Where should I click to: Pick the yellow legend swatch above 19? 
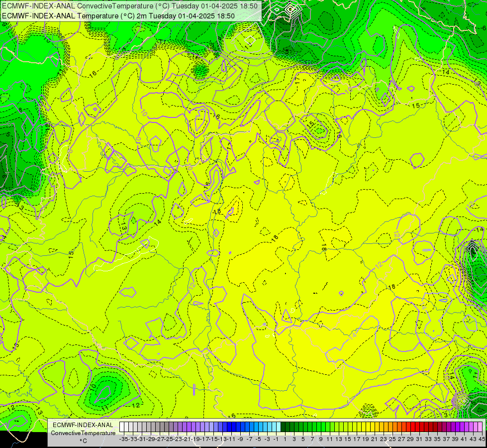tap(364, 427)
